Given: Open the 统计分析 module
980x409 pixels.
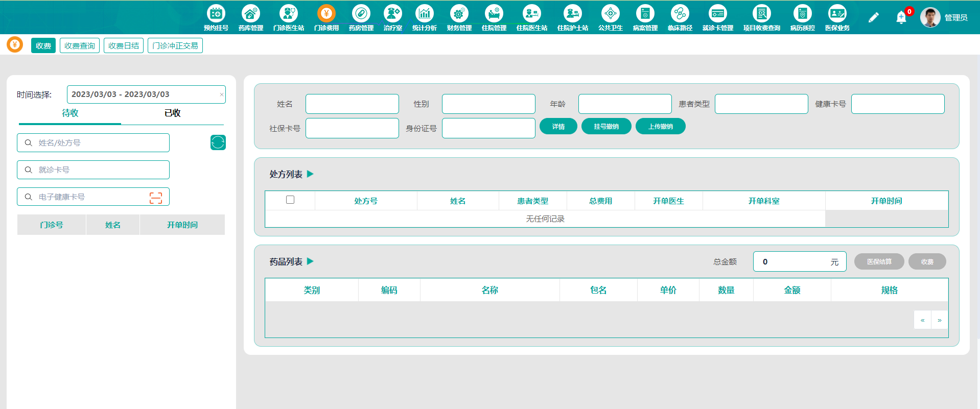Looking at the screenshot, I should click(424, 18).
